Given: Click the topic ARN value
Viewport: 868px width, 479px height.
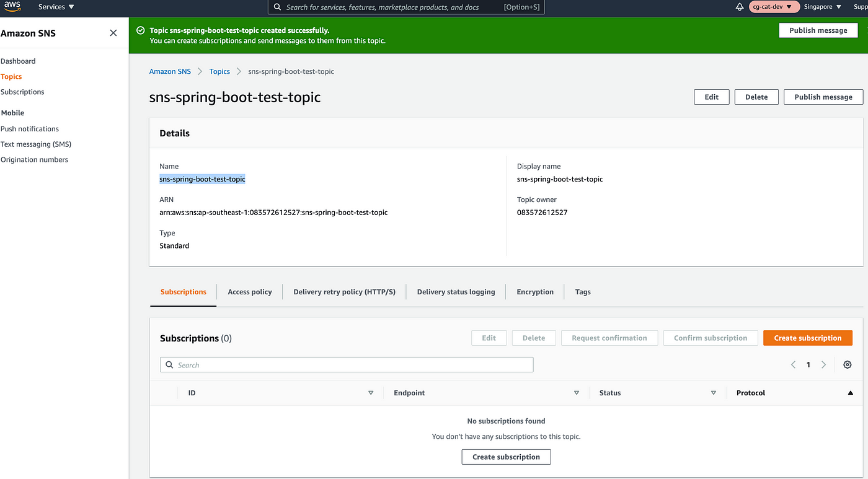Looking at the screenshot, I should click(273, 213).
